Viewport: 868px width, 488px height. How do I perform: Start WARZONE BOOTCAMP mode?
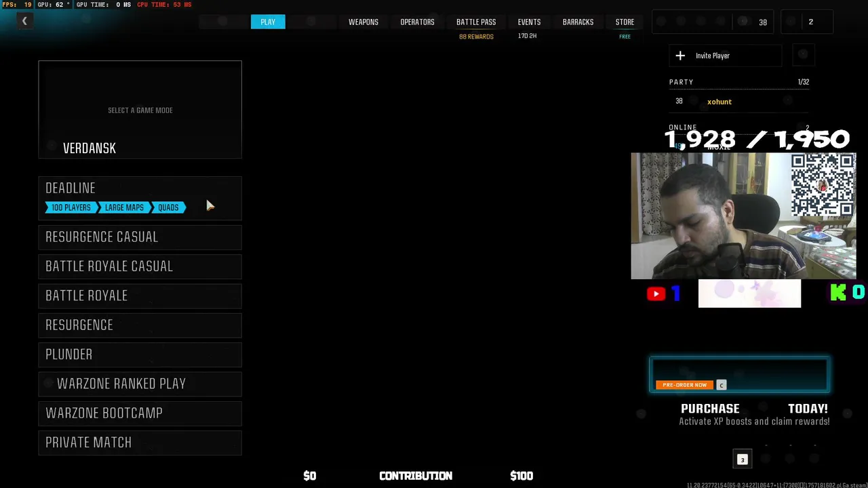coord(140,413)
